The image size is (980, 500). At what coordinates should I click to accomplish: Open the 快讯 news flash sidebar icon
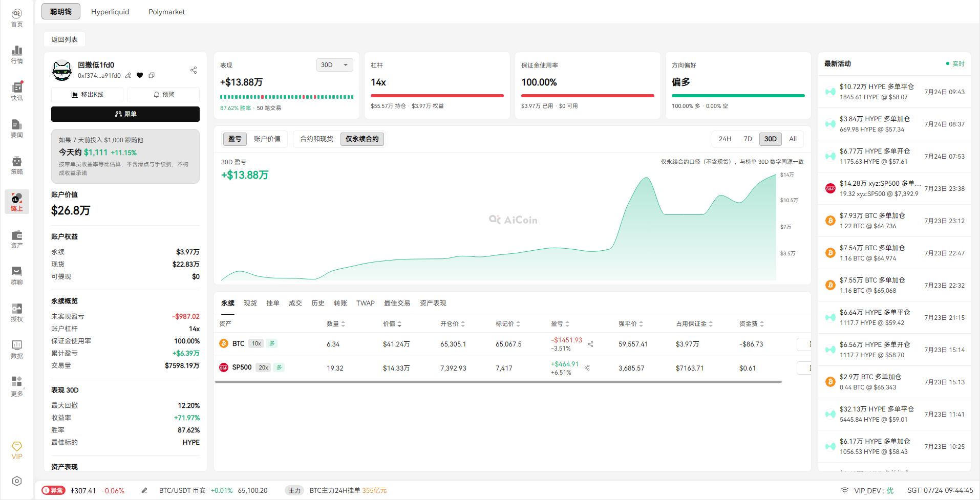[x=17, y=92]
